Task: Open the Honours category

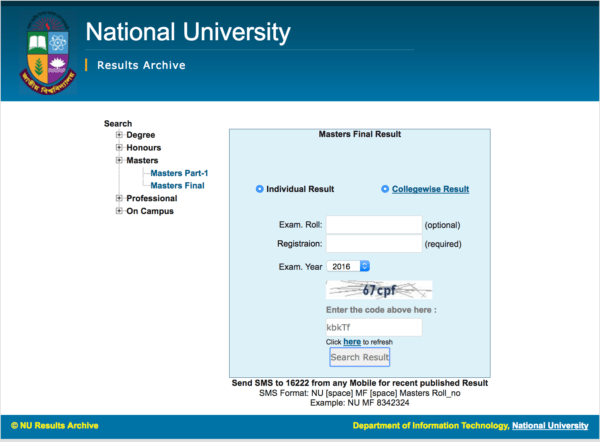Action: [x=143, y=148]
